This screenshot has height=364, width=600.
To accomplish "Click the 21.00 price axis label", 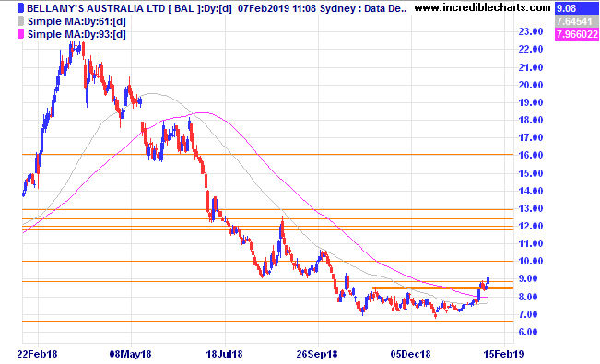I will click(530, 67).
